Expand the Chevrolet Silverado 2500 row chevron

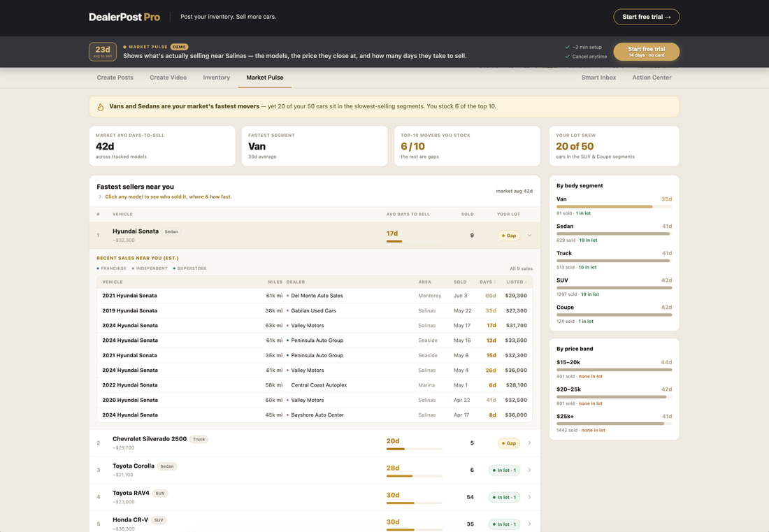pos(530,443)
